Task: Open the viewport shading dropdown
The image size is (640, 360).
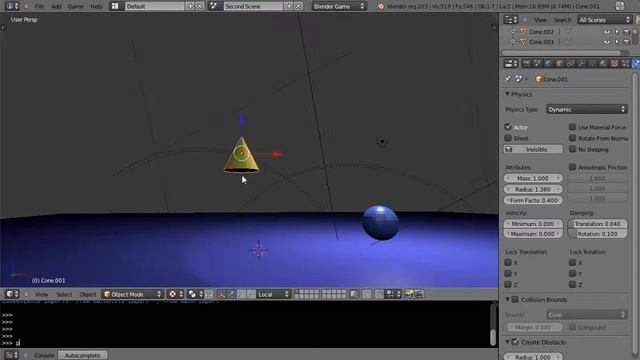Action: pos(175,294)
